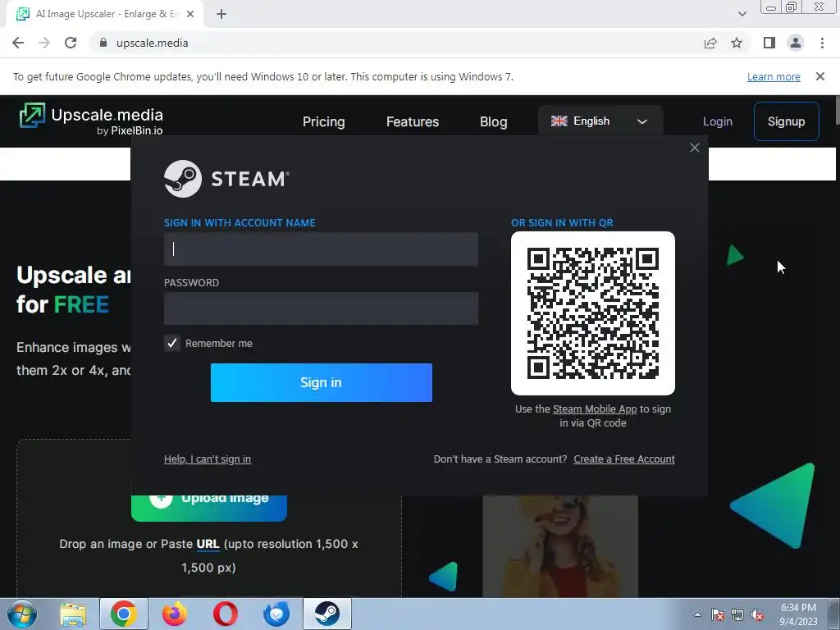Open Windows Explorer from taskbar
The image size is (840, 630).
(73, 614)
